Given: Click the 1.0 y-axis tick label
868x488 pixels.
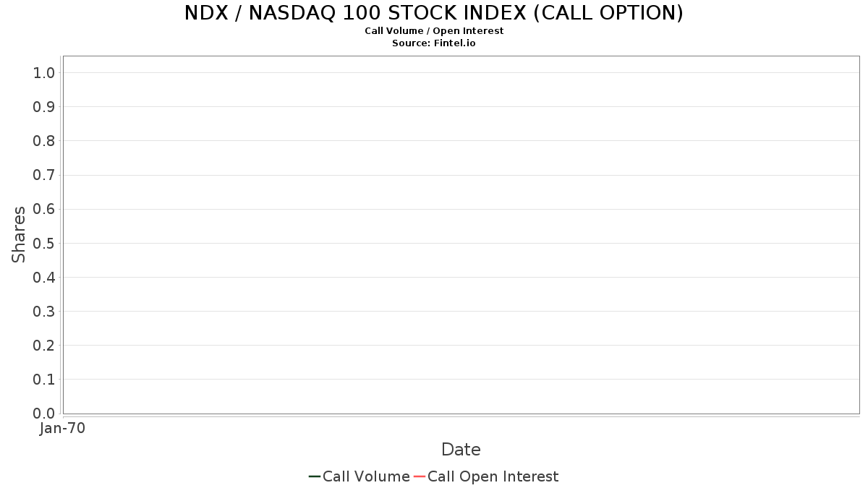Looking at the screenshot, I should pyautogui.click(x=44, y=72).
